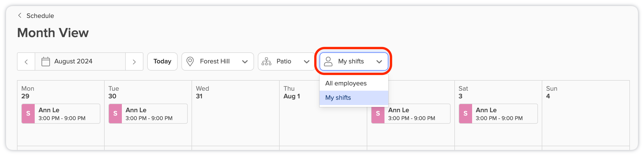Open Ann Le shift on Sat 3

[x=498, y=114]
